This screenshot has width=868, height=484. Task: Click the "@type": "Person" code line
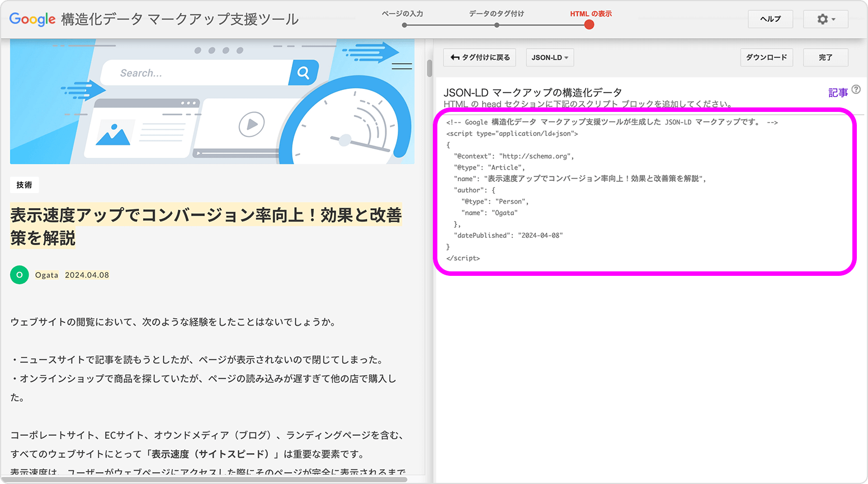pos(495,201)
